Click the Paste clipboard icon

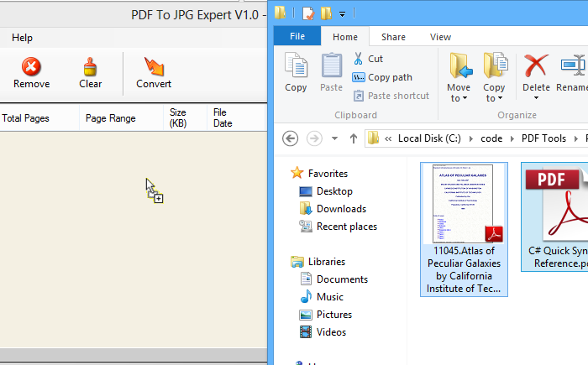332,65
